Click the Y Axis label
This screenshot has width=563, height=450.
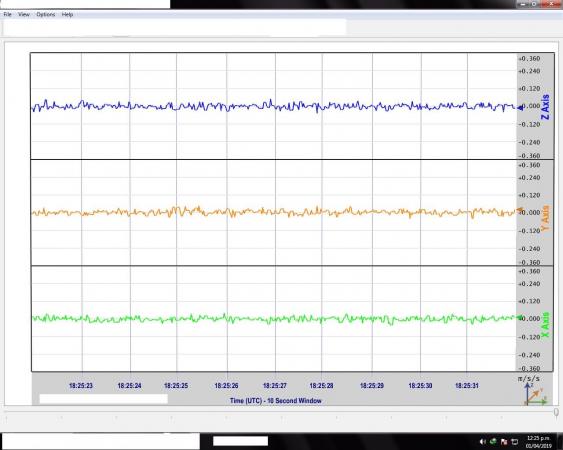[545, 218]
